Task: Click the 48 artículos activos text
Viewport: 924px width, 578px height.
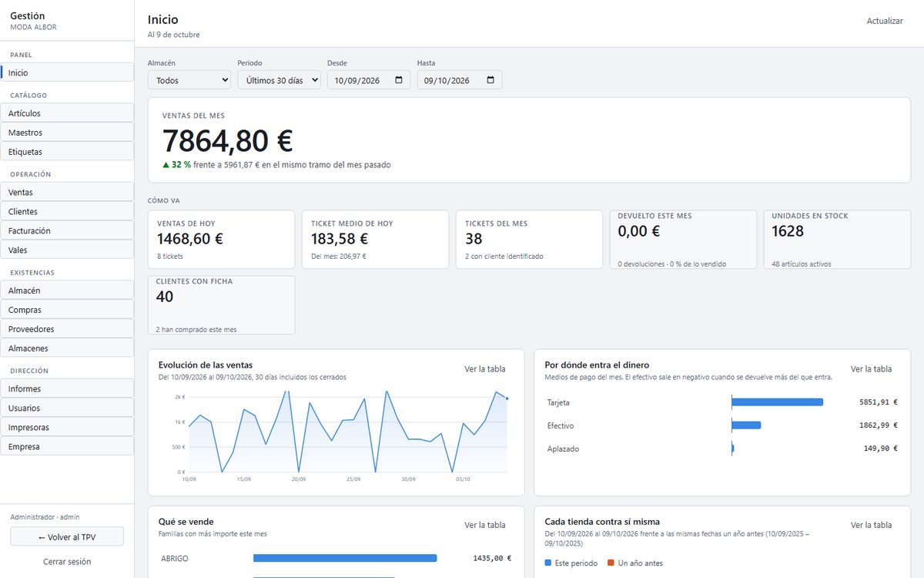Action: coord(802,264)
